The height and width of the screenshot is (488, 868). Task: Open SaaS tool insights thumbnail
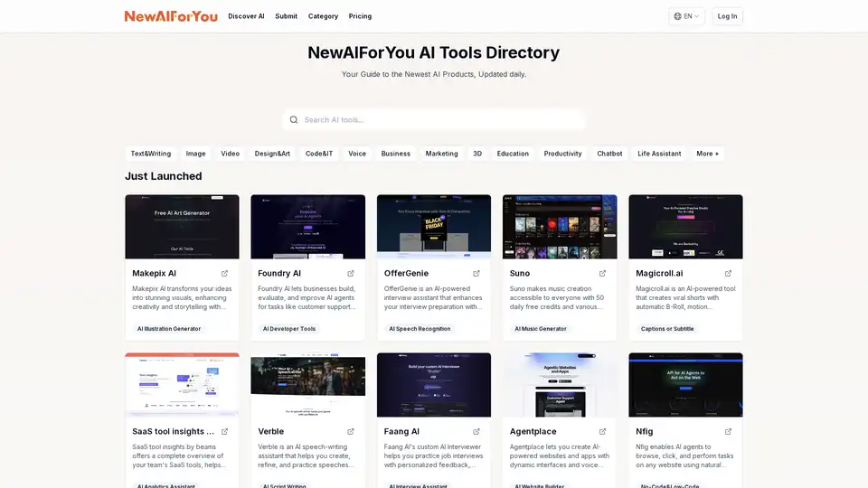[182, 385]
